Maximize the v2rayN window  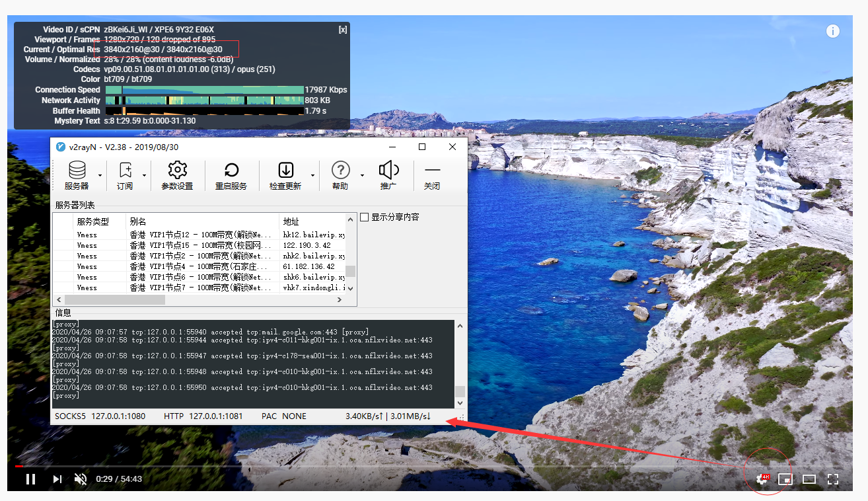[x=422, y=147]
